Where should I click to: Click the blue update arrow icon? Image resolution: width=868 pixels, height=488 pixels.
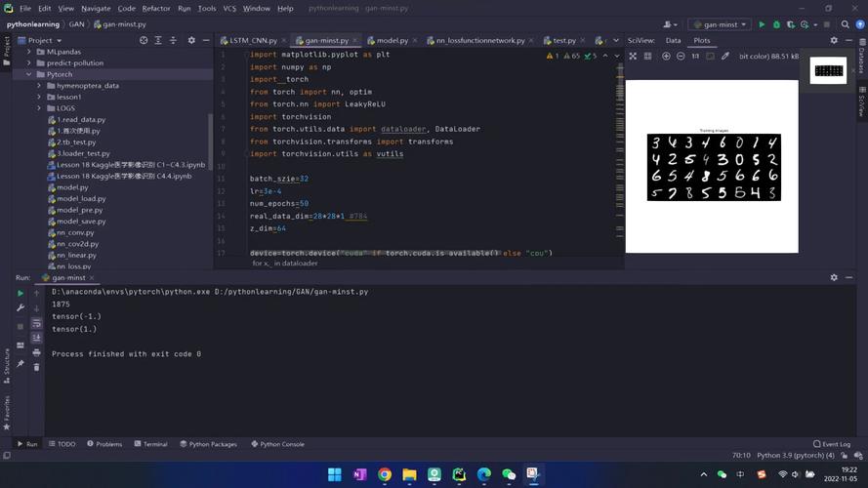coord(859,24)
